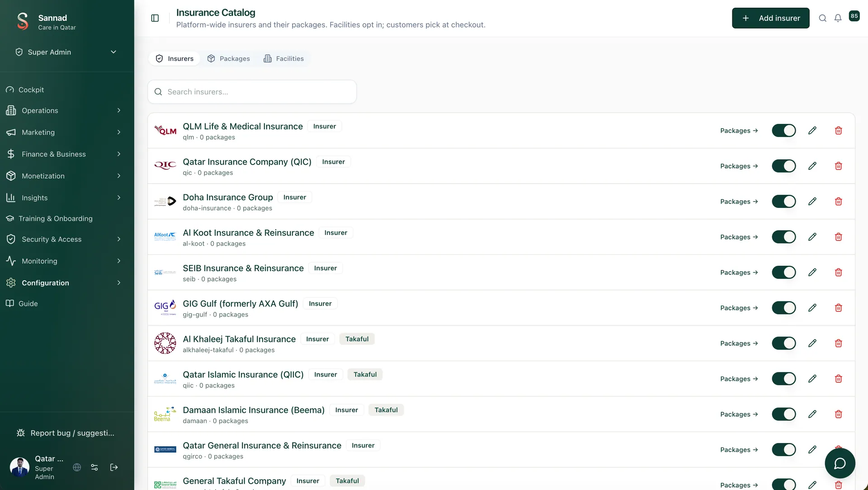
Task: Click the language globe icon
Action: point(77,467)
